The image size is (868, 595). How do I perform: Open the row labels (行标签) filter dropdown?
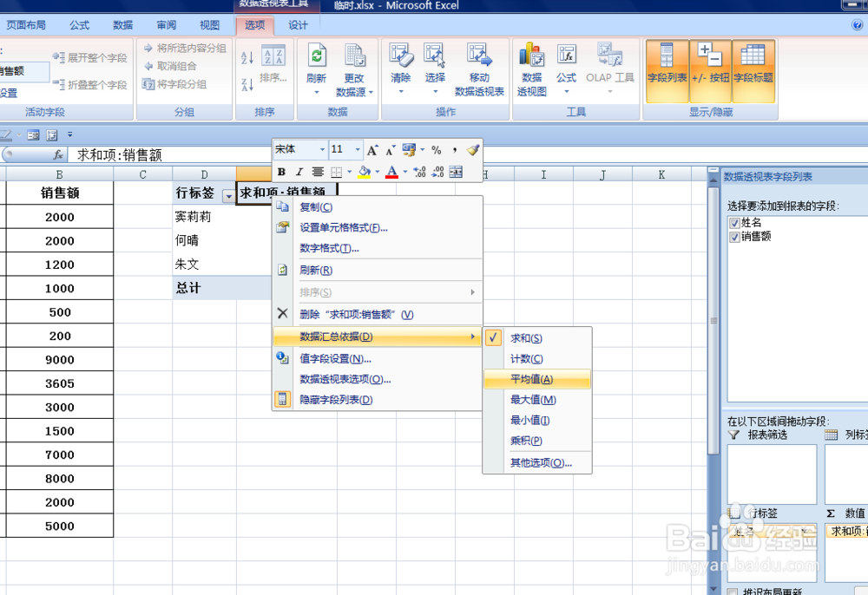[228, 196]
